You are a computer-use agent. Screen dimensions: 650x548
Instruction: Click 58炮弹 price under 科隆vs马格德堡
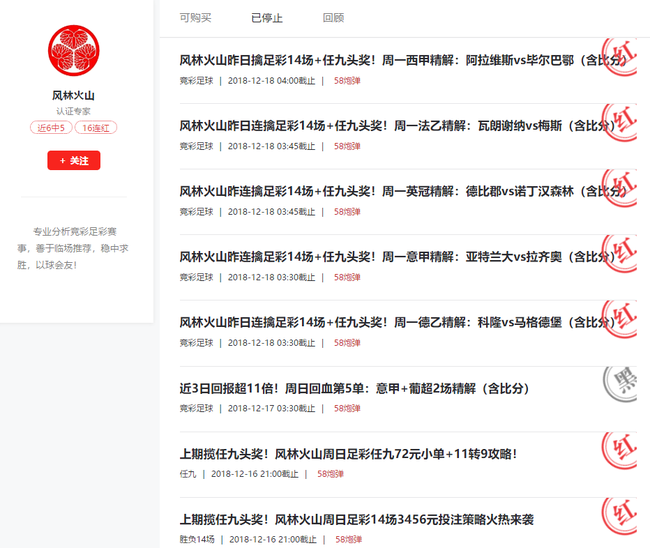(x=347, y=343)
